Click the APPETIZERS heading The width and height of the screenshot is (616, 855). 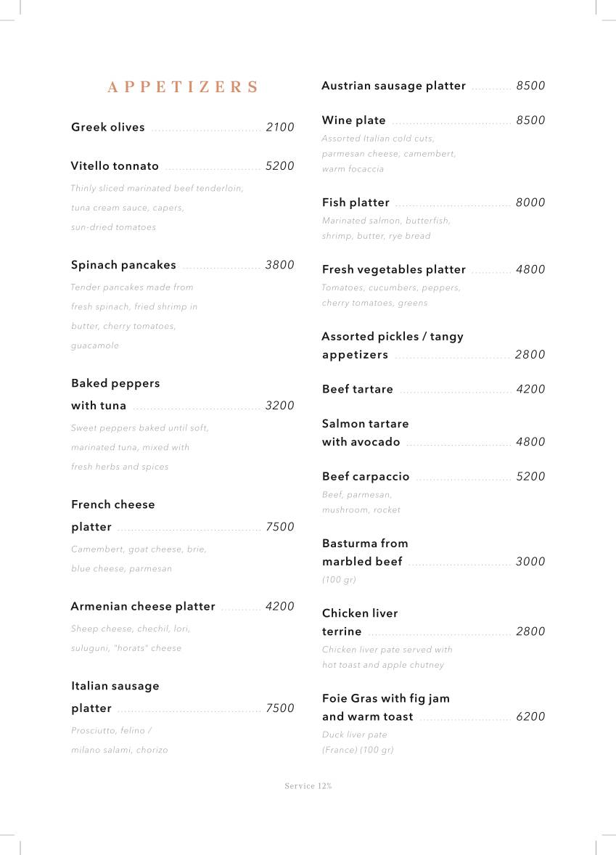pyautogui.click(x=183, y=87)
